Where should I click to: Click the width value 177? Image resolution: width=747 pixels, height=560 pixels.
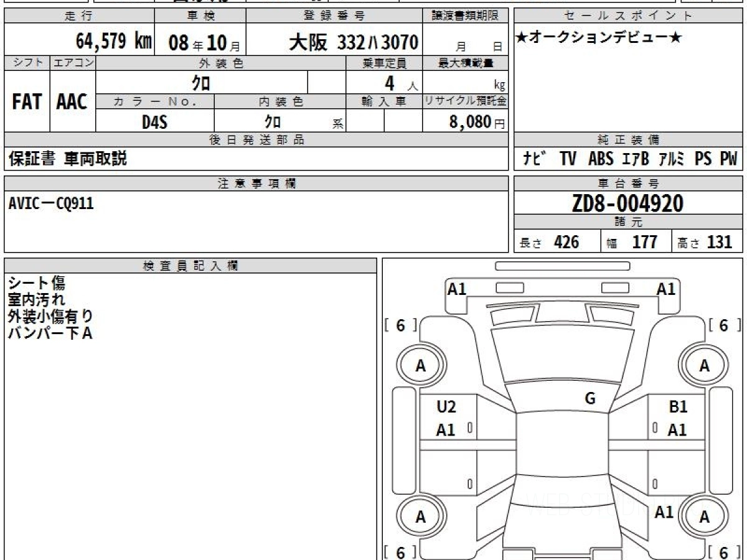(644, 242)
